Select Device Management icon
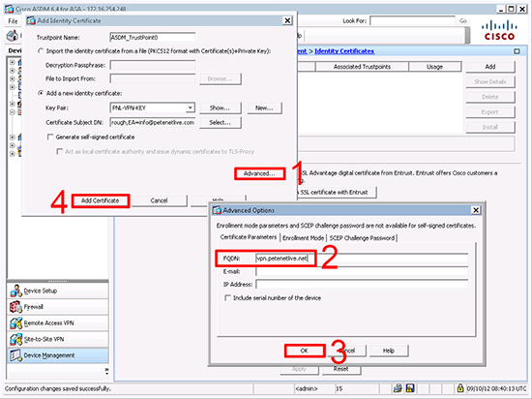 tap(15, 355)
